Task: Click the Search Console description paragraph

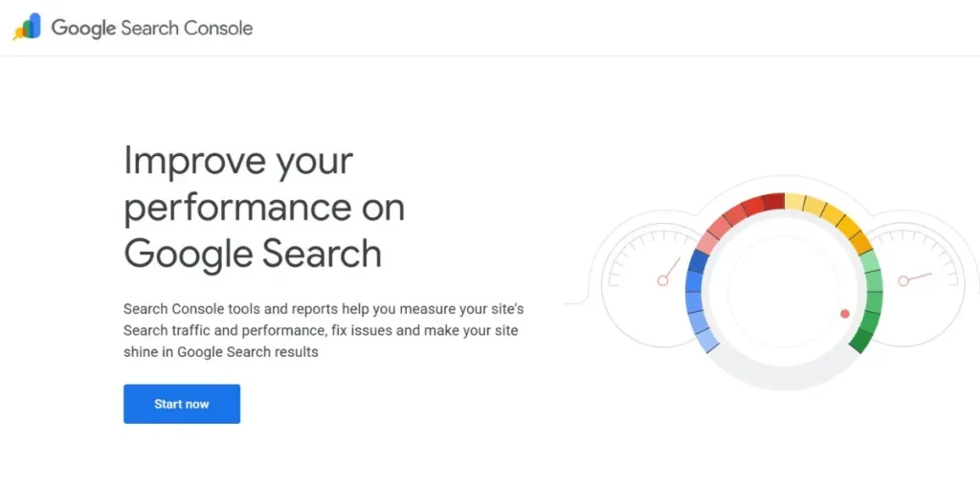Action: 323,330
